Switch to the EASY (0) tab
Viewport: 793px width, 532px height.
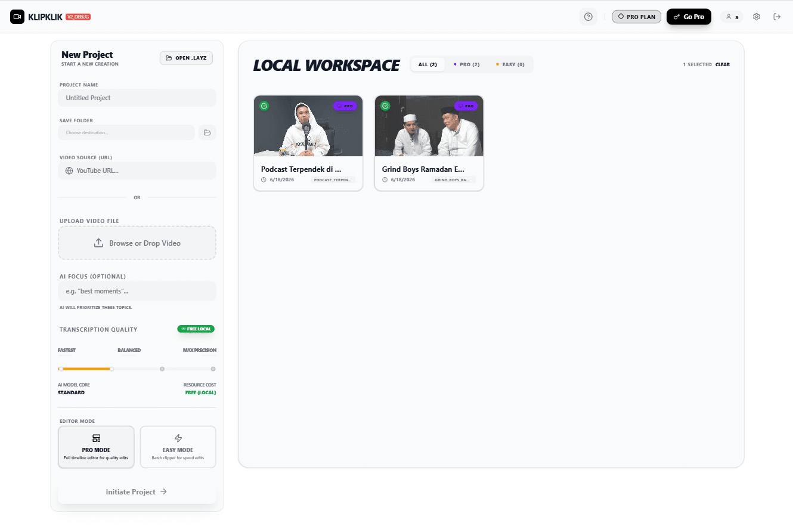point(510,64)
